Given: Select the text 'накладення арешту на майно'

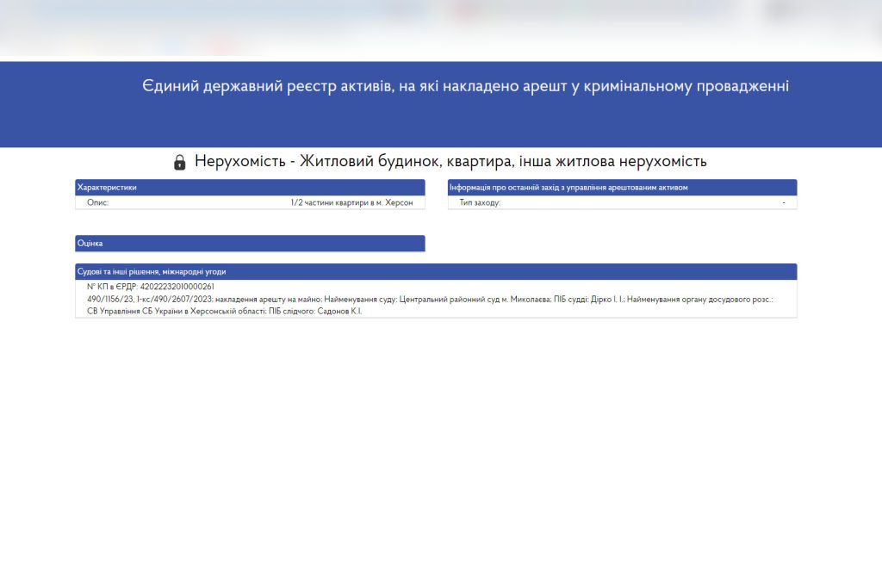Looking at the screenshot, I should click(268, 299).
